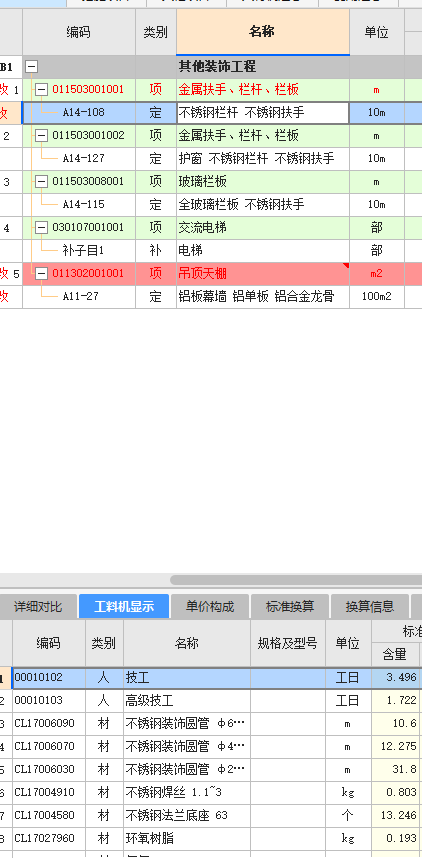Image resolution: width=422 pixels, height=859 pixels.
Task: Click the red m2 unit cell
Action: point(377,273)
